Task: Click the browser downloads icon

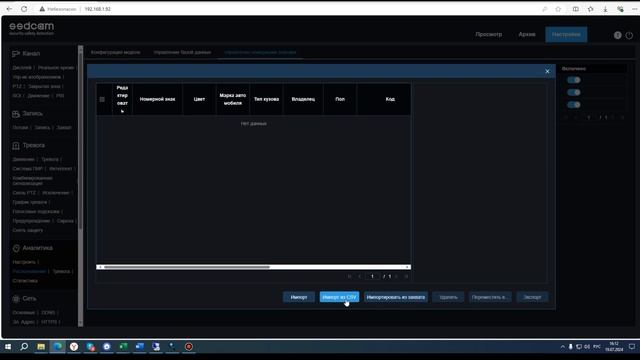Action: tap(605, 9)
